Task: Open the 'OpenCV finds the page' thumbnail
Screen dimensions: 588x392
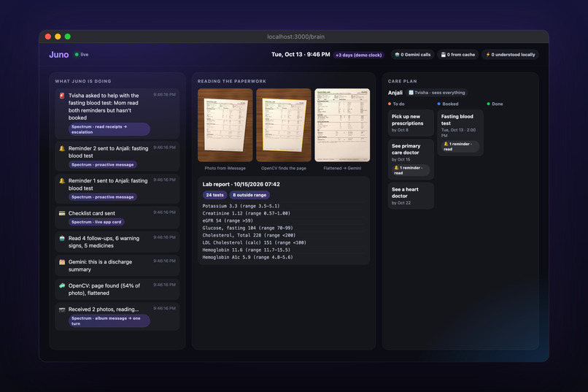Action: [284, 126]
